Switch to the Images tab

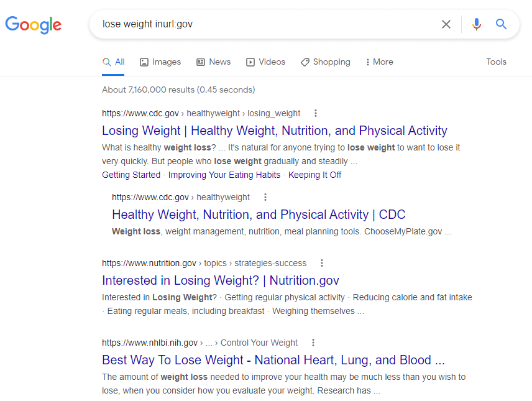160,62
